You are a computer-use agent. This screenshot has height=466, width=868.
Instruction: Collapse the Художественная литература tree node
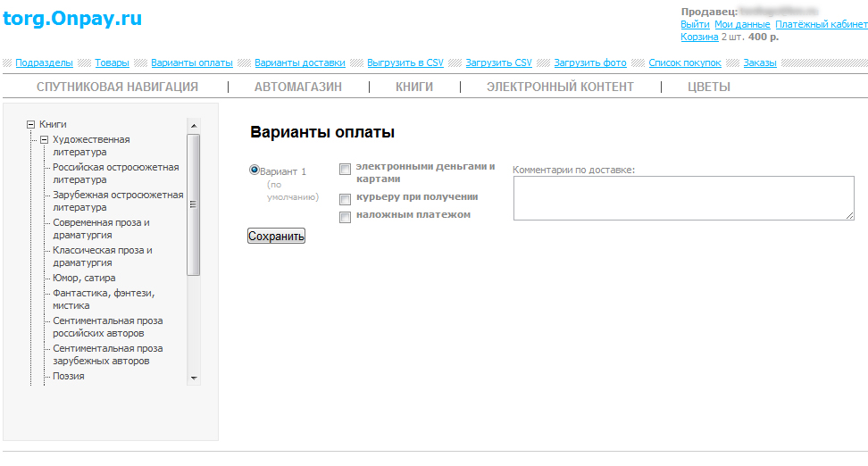pyautogui.click(x=44, y=140)
